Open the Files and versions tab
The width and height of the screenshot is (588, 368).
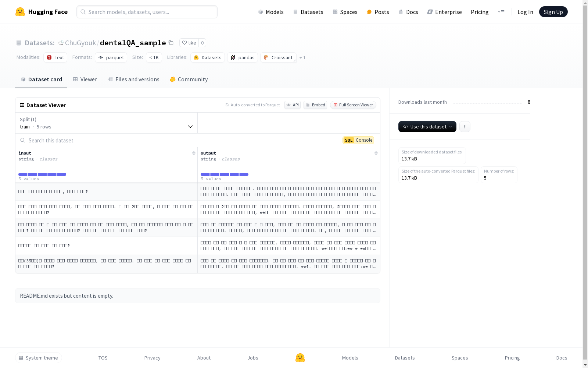click(133, 79)
